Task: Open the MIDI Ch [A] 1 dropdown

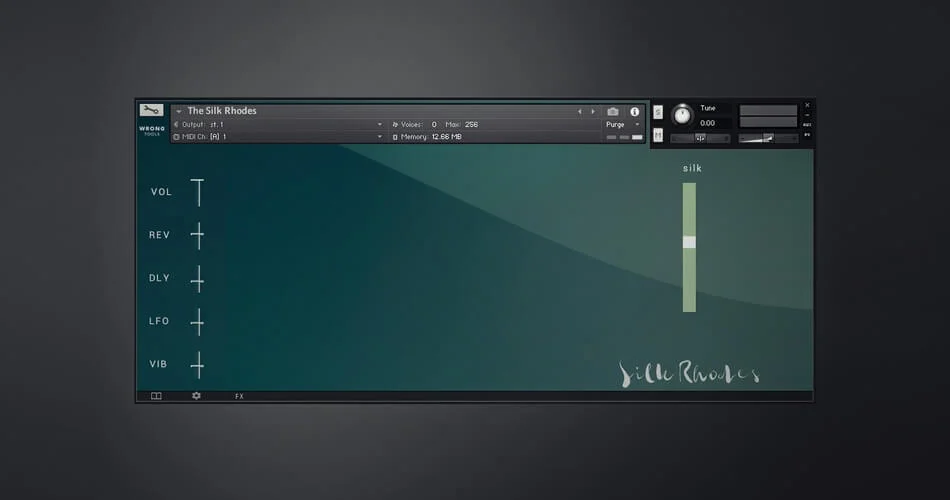Action: pyautogui.click(x=278, y=137)
